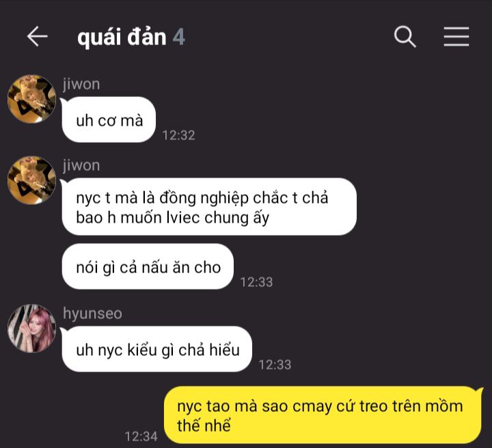
Task: Tap the first jiwon sender name
Action: click(81, 84)
